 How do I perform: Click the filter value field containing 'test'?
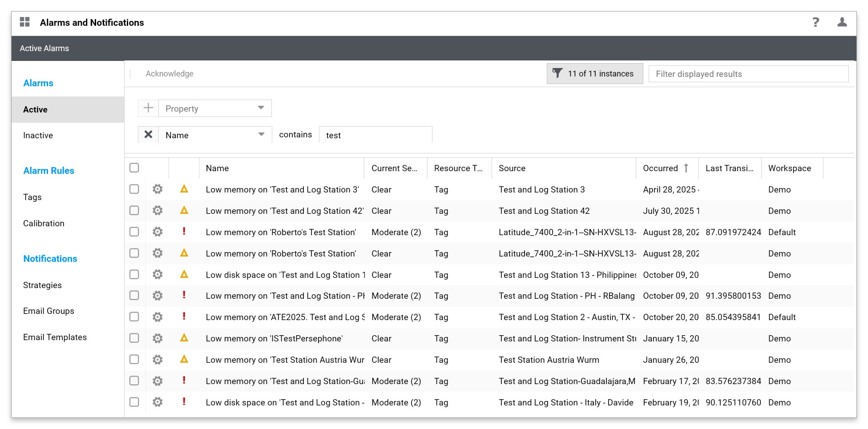(375, 135)
